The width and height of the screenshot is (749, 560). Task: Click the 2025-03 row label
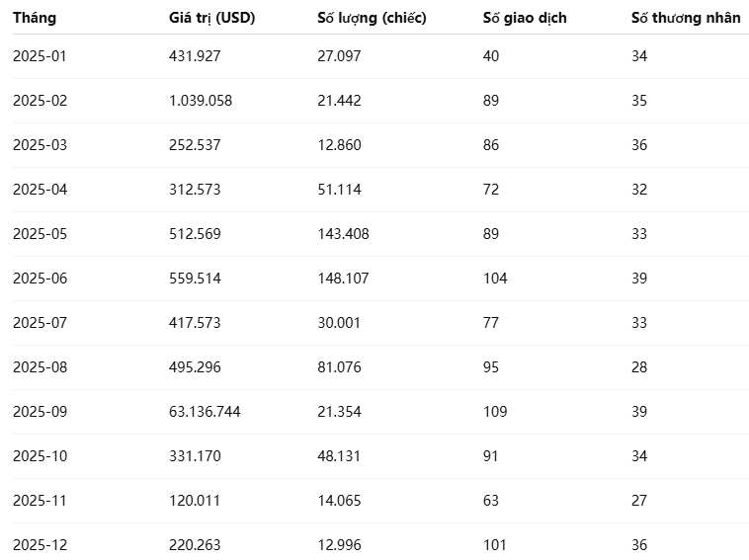click(x=40, y=145)
